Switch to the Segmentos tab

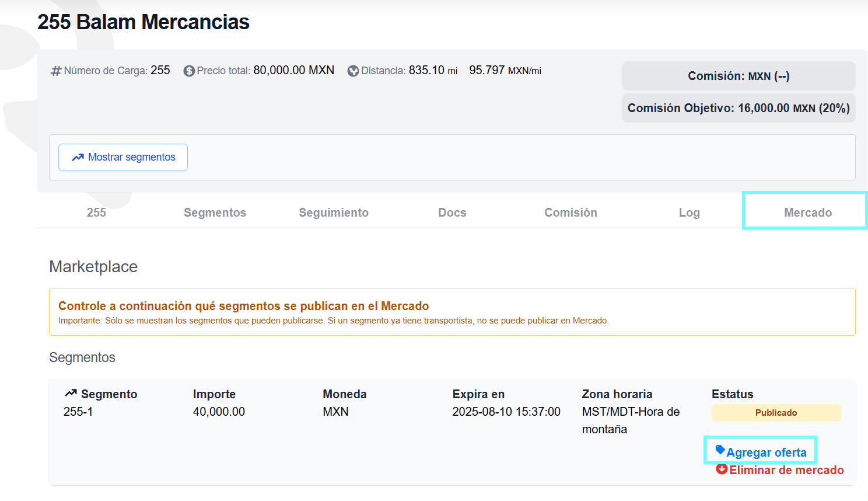[215, 213]
